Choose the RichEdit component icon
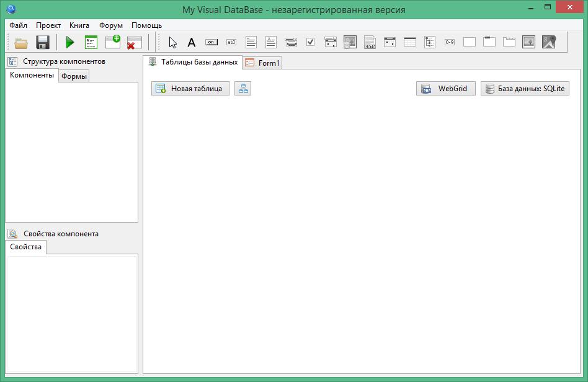588x382 pixels. pyautogui.click(x=271, y=42)
